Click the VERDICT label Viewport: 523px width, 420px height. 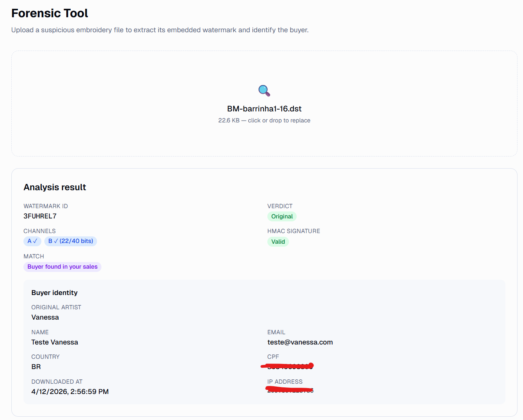click(x=280, y=206)
